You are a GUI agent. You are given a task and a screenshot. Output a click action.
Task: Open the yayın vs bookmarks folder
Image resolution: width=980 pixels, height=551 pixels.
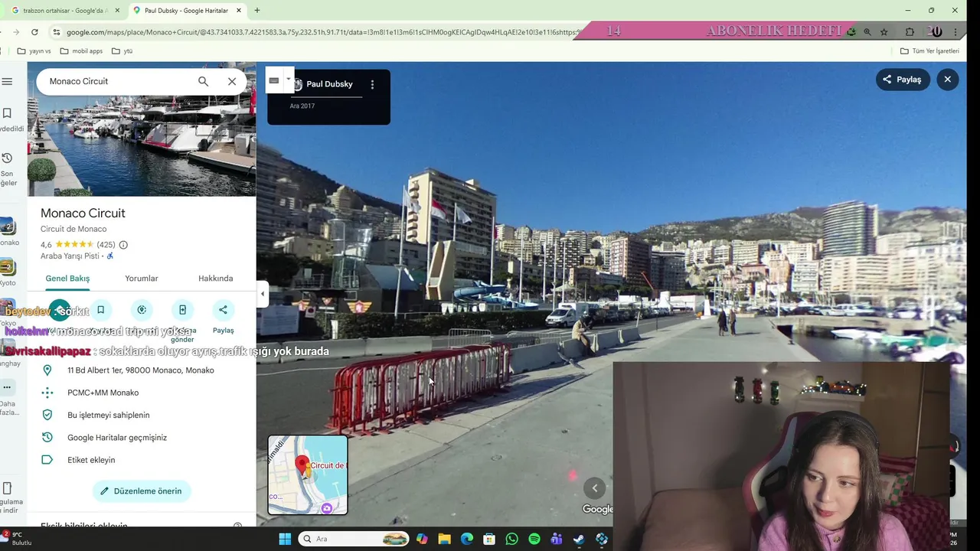(34, 51)
